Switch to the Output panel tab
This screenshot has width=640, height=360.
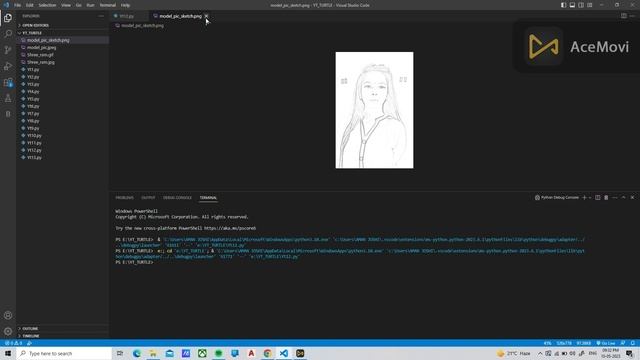pyautogui.click(x=148, y=198)
